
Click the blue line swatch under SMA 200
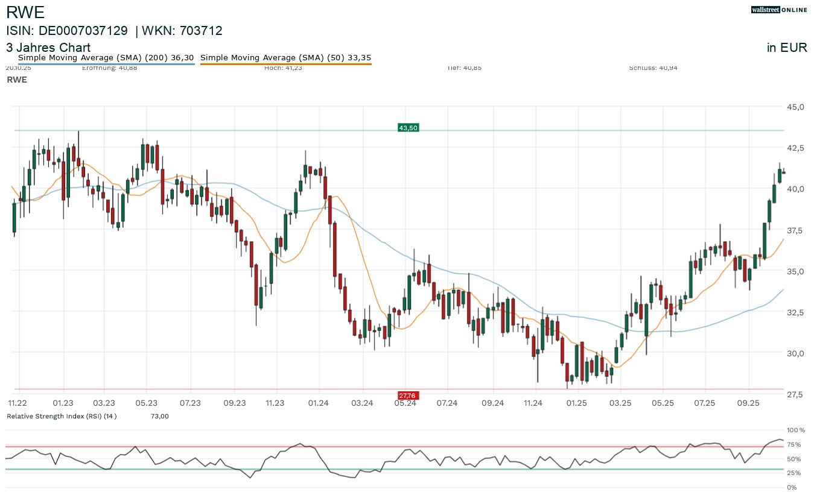pyautogui.click(x=106, y=64)
